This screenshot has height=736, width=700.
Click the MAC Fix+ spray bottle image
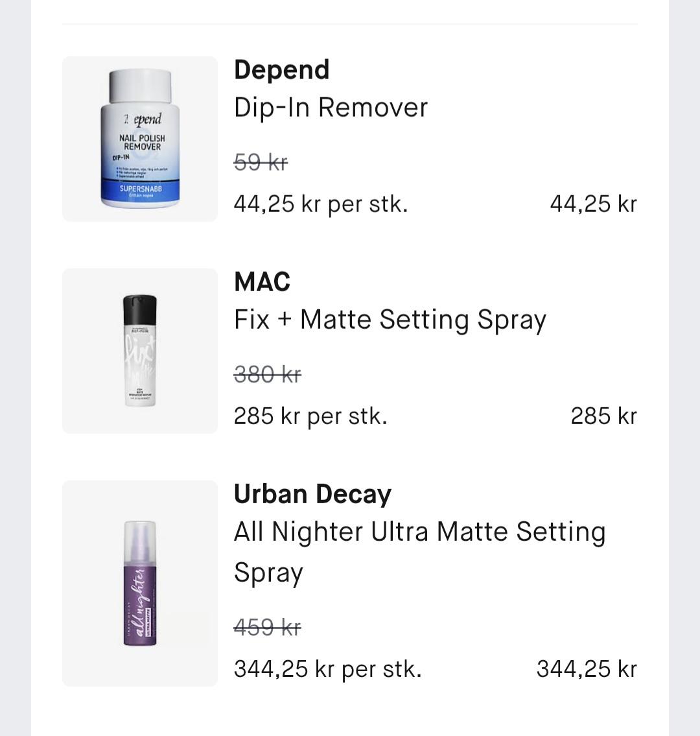(140, 351)
